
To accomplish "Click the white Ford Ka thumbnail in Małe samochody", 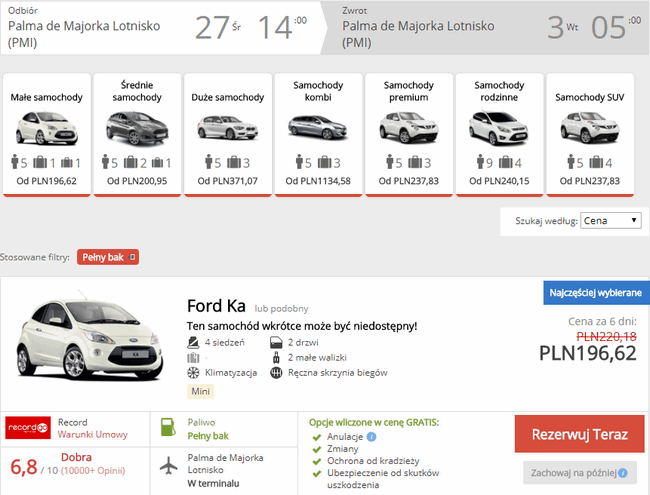I will 47,128.
